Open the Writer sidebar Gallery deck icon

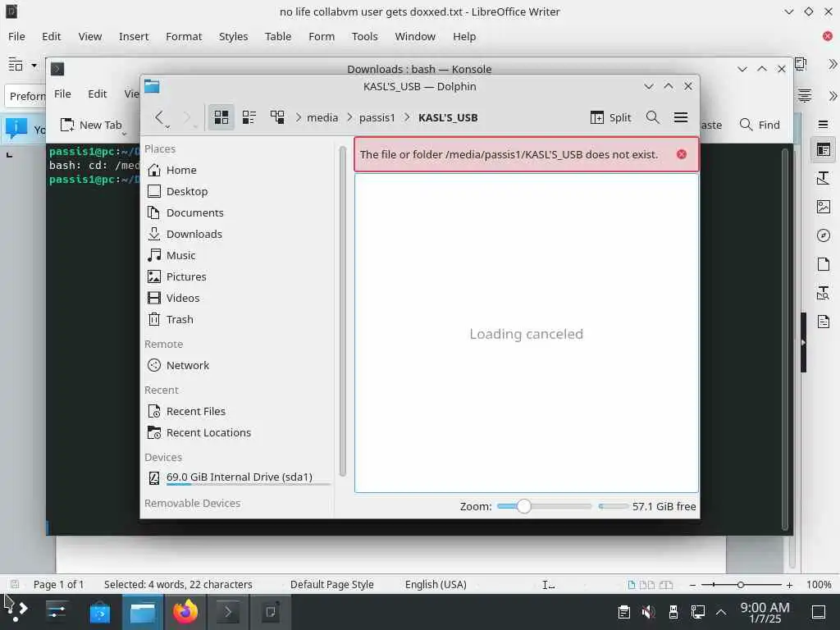click(824, 207)
